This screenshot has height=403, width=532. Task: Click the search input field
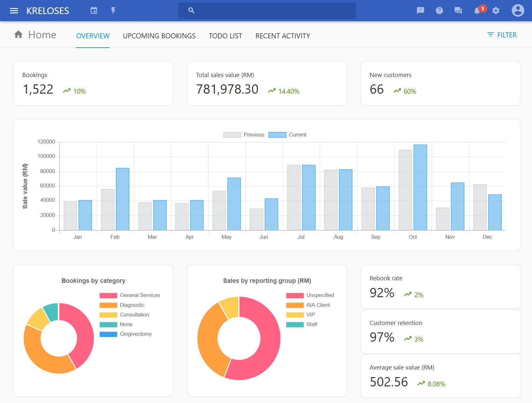pos(271,11)
